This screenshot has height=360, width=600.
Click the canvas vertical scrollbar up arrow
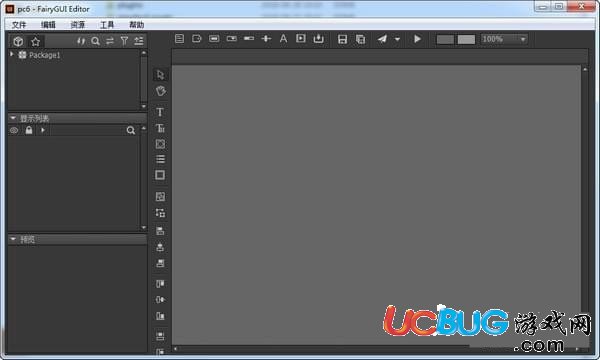pos(585,70)
